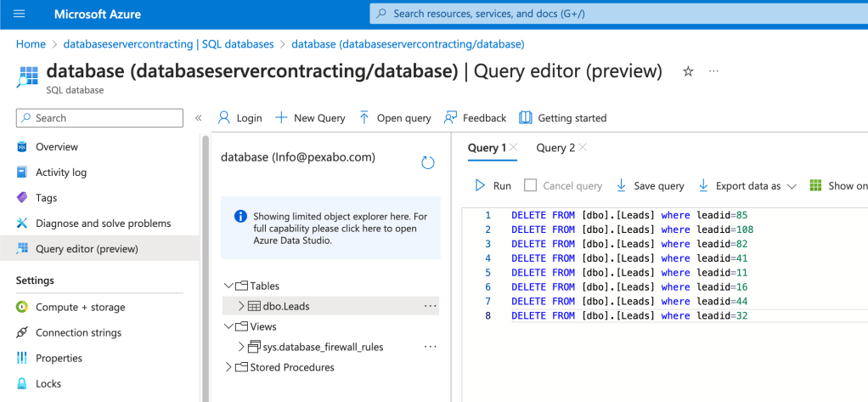Viewport: 868px width, 402px height.
Task: Close the Query 1 tab
Action: tap(514, 147)
